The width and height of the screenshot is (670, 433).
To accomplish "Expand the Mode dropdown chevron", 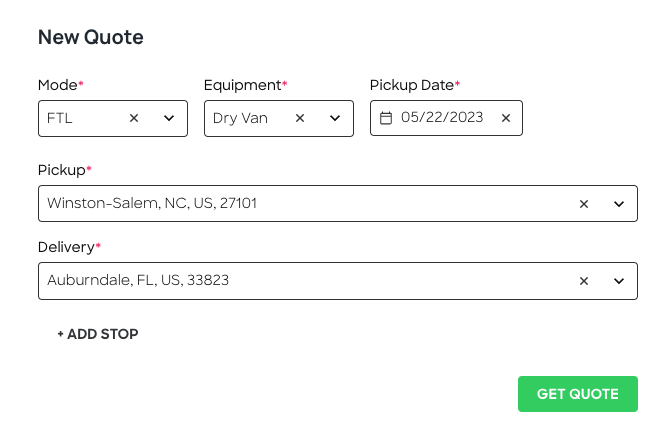I will (x=169, y=118).
